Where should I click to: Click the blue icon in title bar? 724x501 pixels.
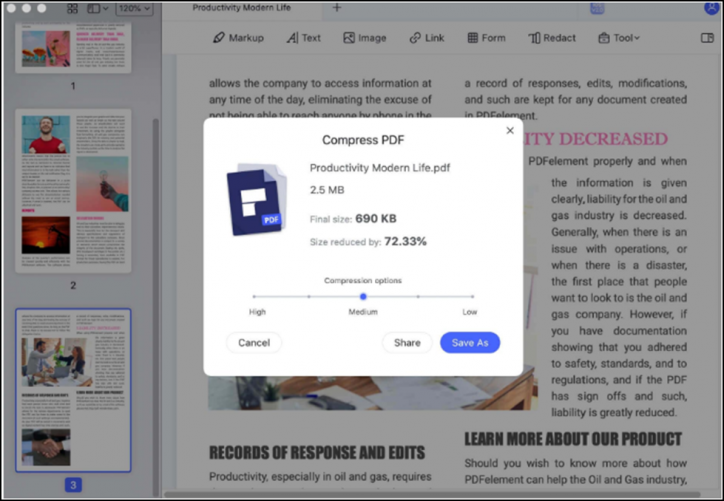click(597, 8)
